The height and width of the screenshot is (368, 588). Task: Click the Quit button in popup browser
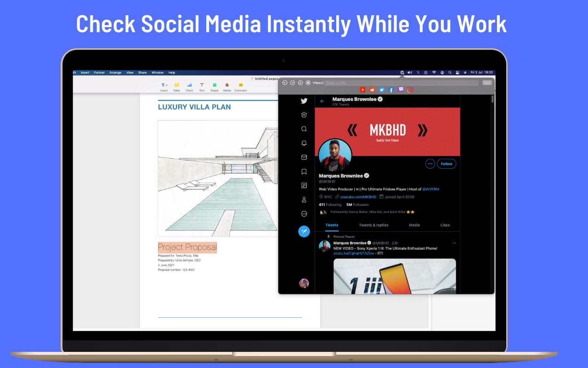point(487,83)
